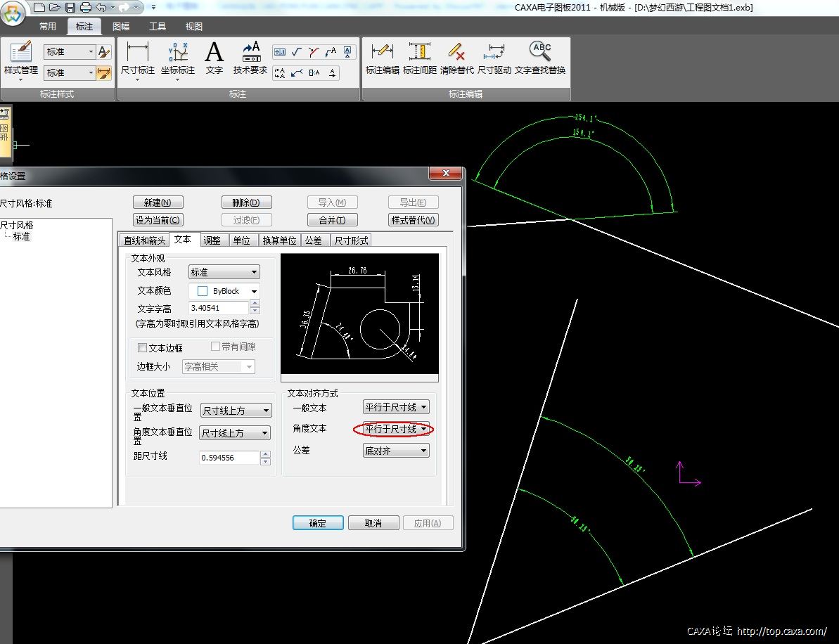Open 文字查找替换 find and replace
Image resolution: width=839 pixels, height=644 pixels.
pos(540,58)
